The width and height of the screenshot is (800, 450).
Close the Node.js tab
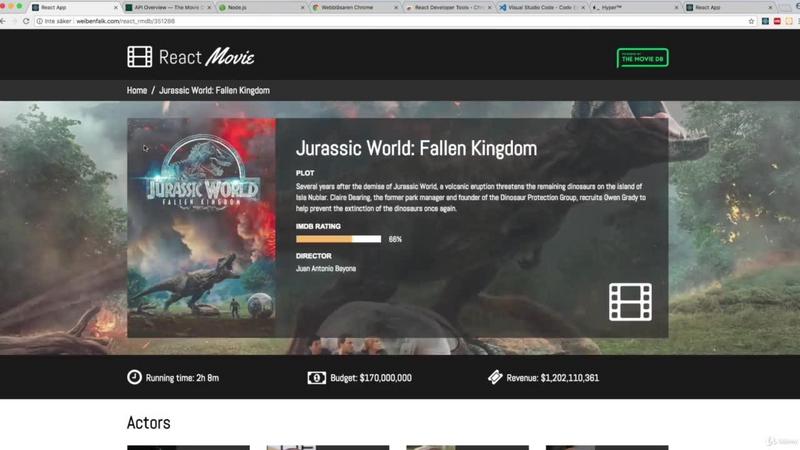click(x=302, y=8)
